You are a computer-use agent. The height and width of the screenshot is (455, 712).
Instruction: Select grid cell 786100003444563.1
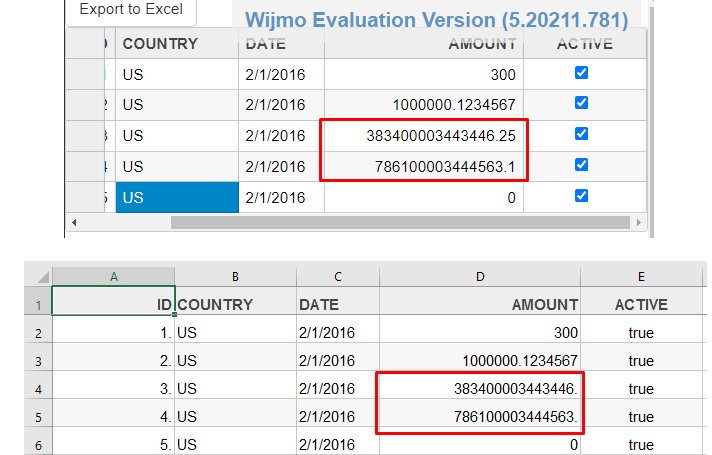424,167
